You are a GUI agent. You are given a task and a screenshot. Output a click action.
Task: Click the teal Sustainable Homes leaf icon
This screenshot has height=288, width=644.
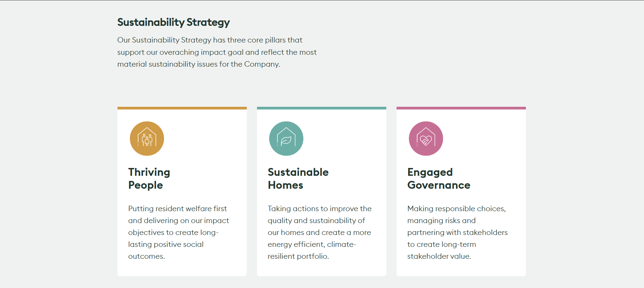coord(286,138)
